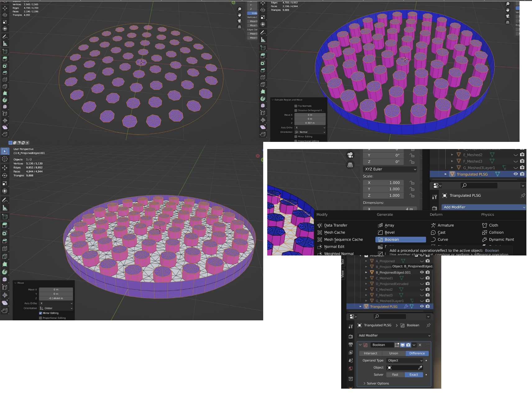532x393 pixels.
Task: Choose Array from the Generate modifier list
Action: click(386, 225)
